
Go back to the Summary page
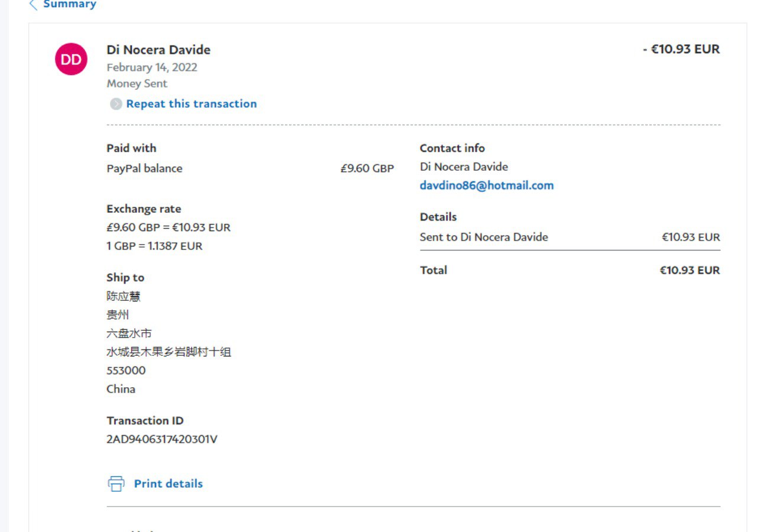point(69,5)
